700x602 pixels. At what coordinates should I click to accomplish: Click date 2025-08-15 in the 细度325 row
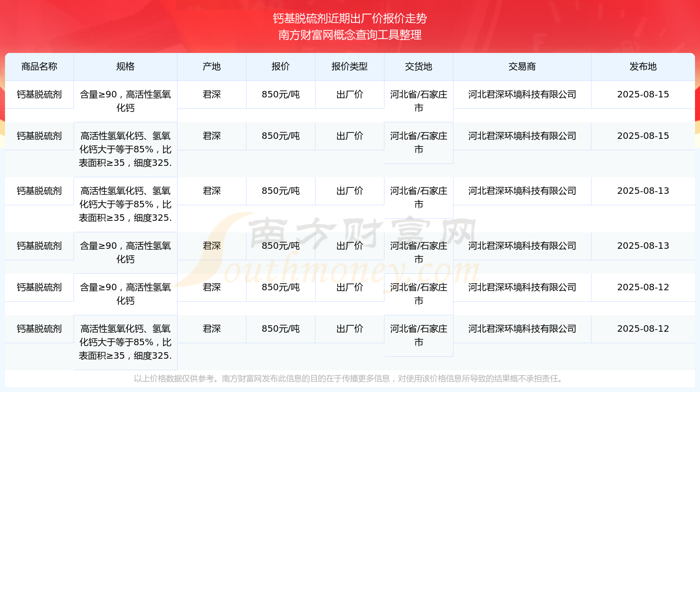[643, 136]
